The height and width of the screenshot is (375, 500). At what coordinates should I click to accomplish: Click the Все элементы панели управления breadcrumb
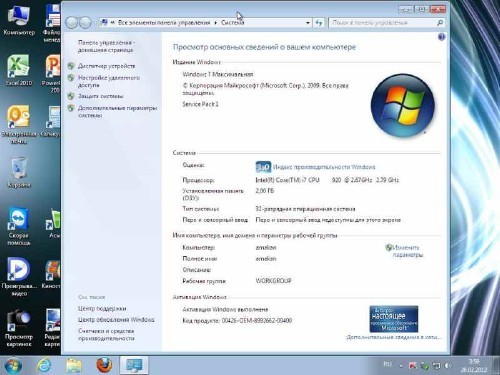164,23
